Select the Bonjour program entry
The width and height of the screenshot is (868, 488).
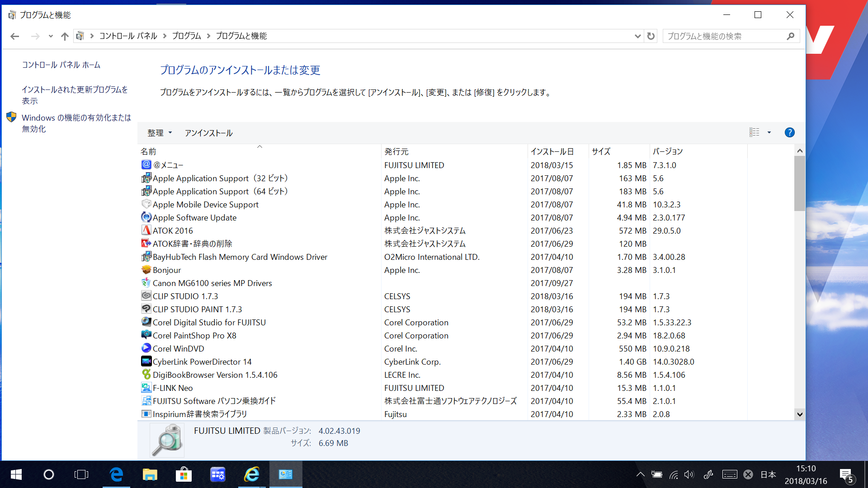pos(166,270)
